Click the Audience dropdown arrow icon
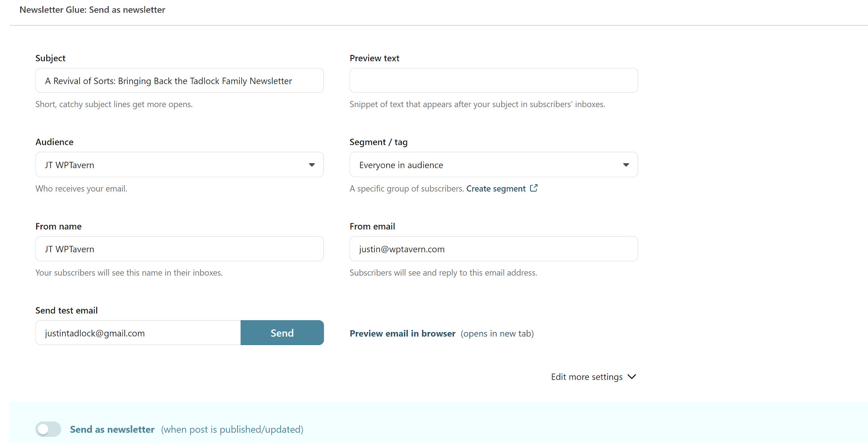Viewport: 868px width, 443px height. (312, 165)
